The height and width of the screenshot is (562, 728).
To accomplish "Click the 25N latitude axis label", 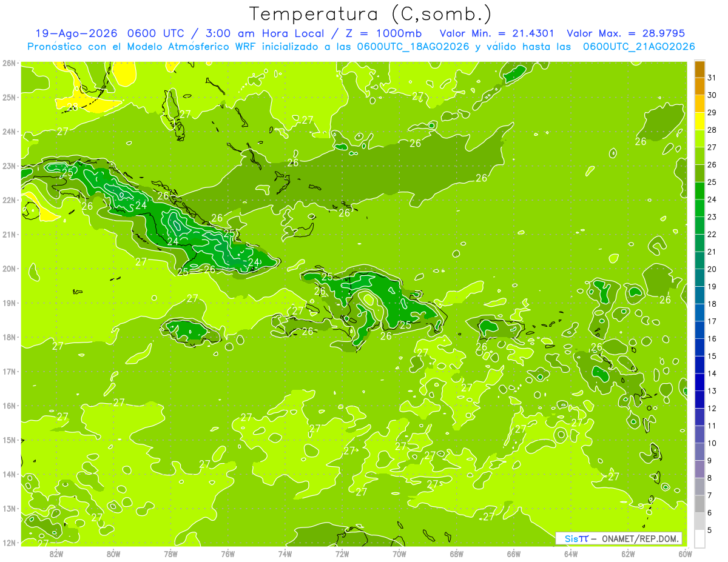I will 8,97.
